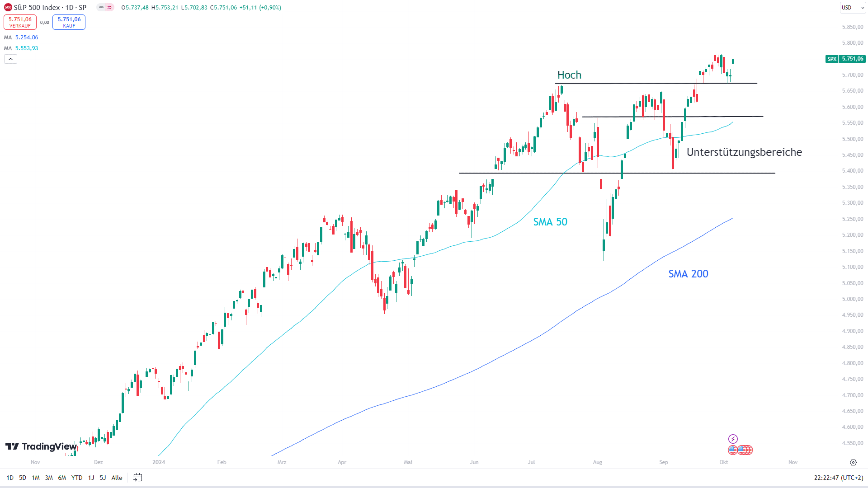Image resolution: width=868 pixels, height=488 pixels.
Task: Click the 22:22:47 (UTC+2) timezone clock
Action: coord(839,478)
